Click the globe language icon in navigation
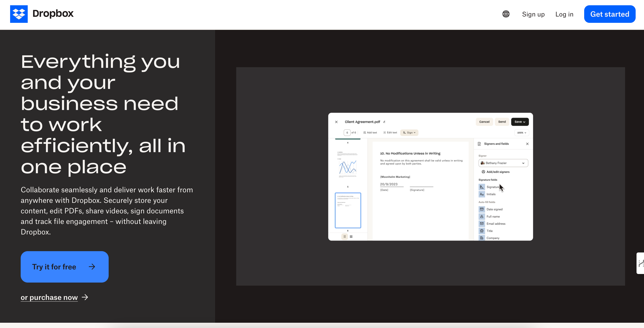Viewport: 644px width, 328px height. click(x=506, y=14)
